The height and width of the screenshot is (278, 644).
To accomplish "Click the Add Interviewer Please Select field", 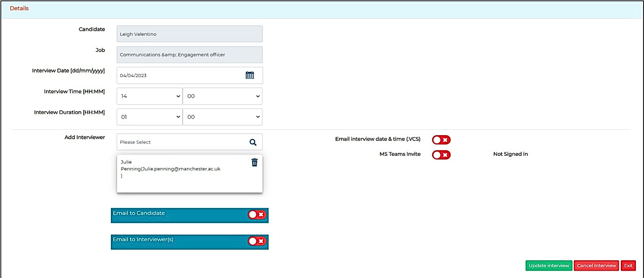I will 190,142.
